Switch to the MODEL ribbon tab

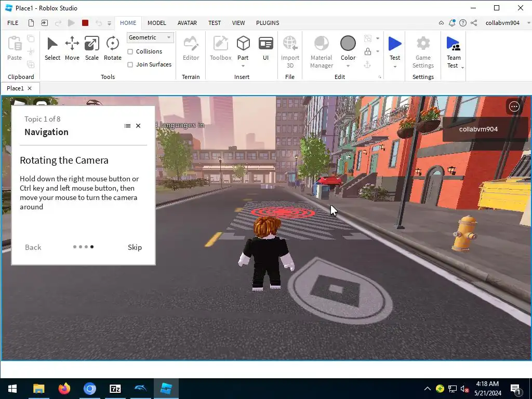tap(157, 23)
